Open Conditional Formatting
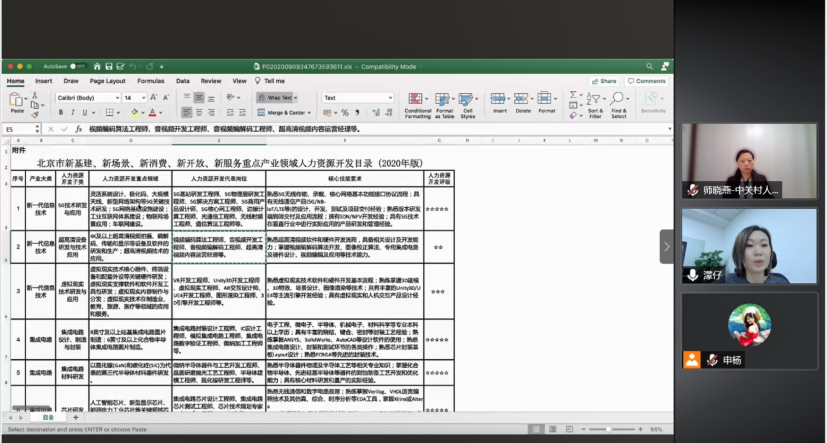The height and width of the screenshot is (443, 827). (418, 106)
